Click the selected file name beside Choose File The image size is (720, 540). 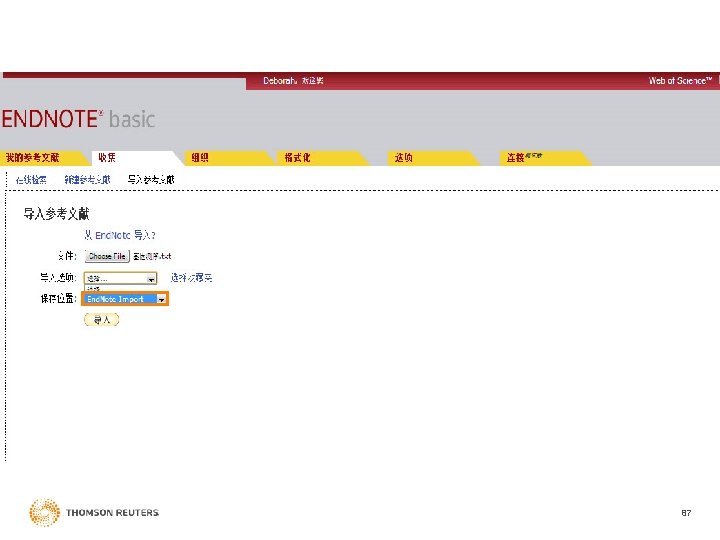pyautogui.click(x=152, y=256)
